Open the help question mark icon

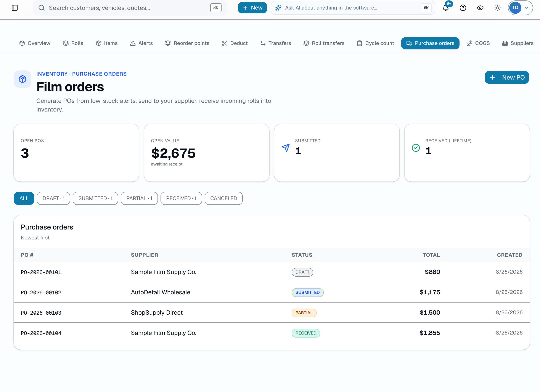click(x=463, y=8)
